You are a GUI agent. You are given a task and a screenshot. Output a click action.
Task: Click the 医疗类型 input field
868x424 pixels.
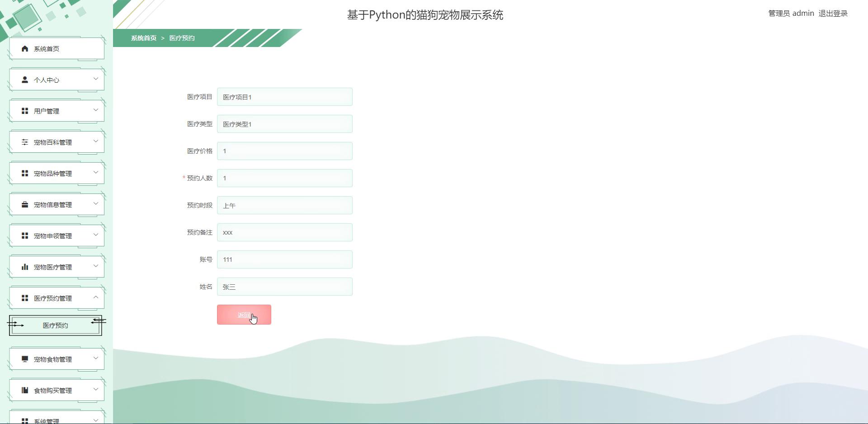click(x=285, y=124)
